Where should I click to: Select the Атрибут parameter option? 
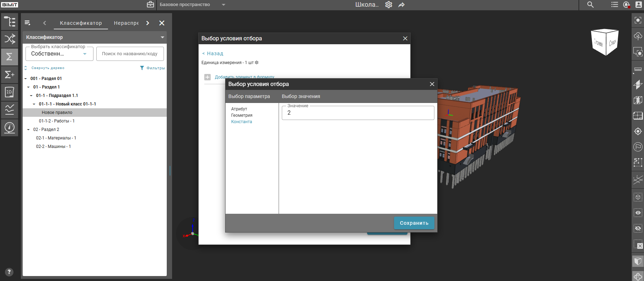coord(239,109)
